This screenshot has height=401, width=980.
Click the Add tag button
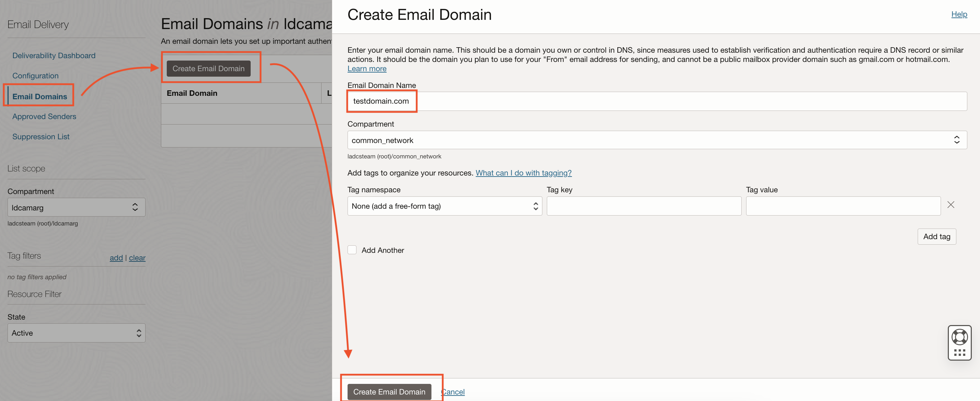937,236
